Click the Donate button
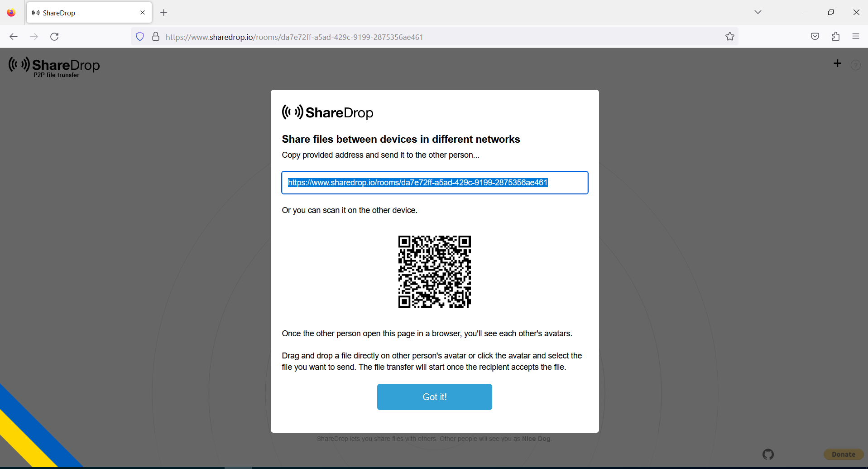The height and width of the screenshot is (469, 868). click(x=844, y=454)
